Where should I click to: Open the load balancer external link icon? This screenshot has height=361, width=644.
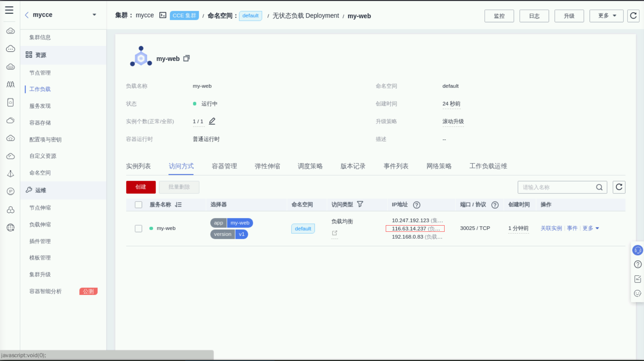tap(335, 233)
